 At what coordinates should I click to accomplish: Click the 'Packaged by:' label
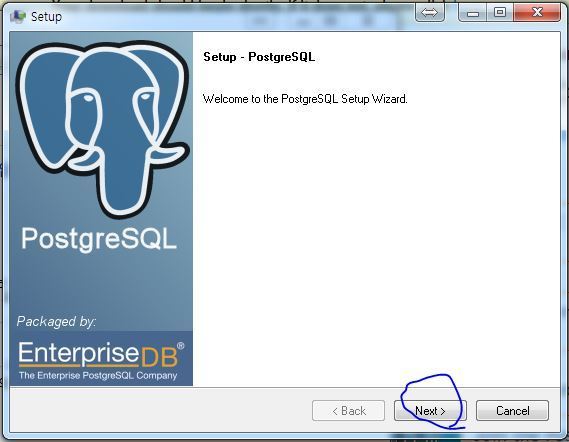[x=56, y=322]
